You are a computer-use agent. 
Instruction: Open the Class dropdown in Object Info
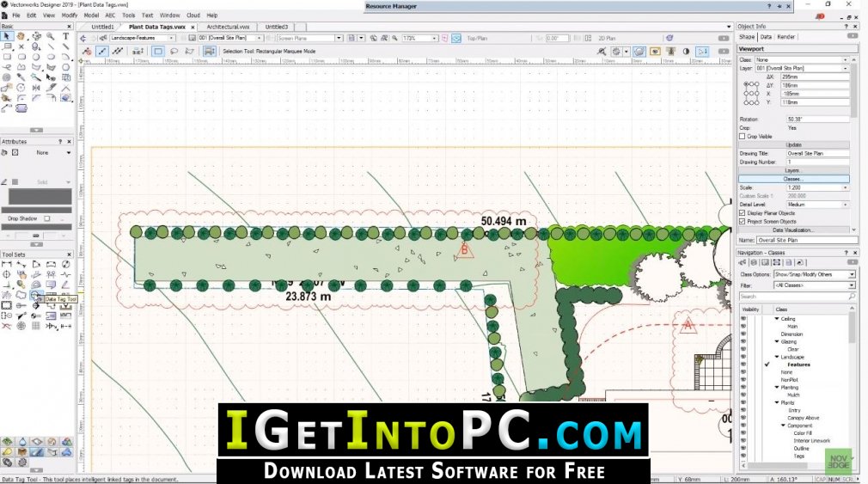click(802, 60)
